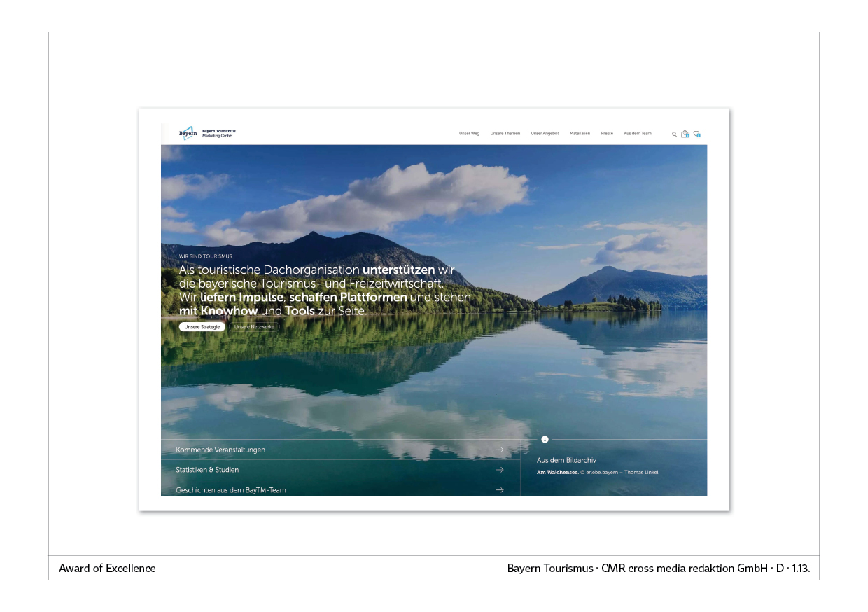The image size is (868, 612).
Task: Open Geschichten aus dem BayTM-Team link
Action: click(231, 490)
